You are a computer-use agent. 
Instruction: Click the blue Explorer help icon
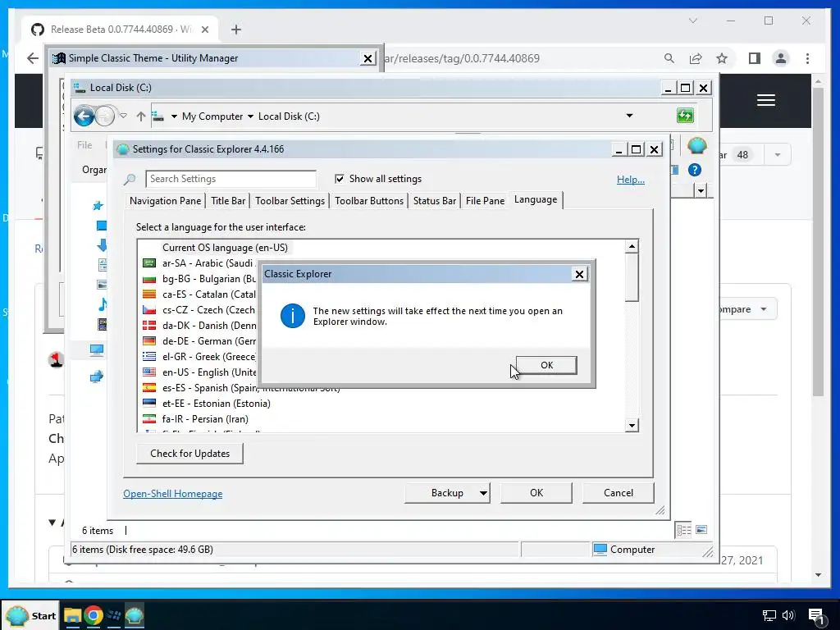coord(695,171)
